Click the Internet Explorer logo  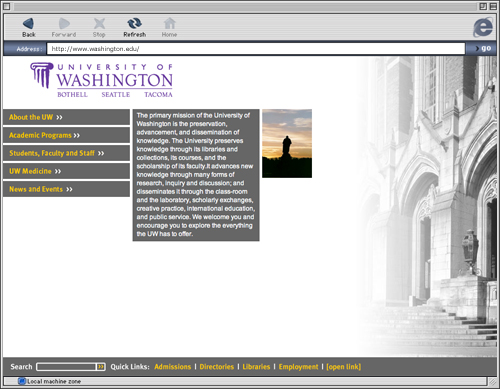pyautogui.click(x=483, y=28)
